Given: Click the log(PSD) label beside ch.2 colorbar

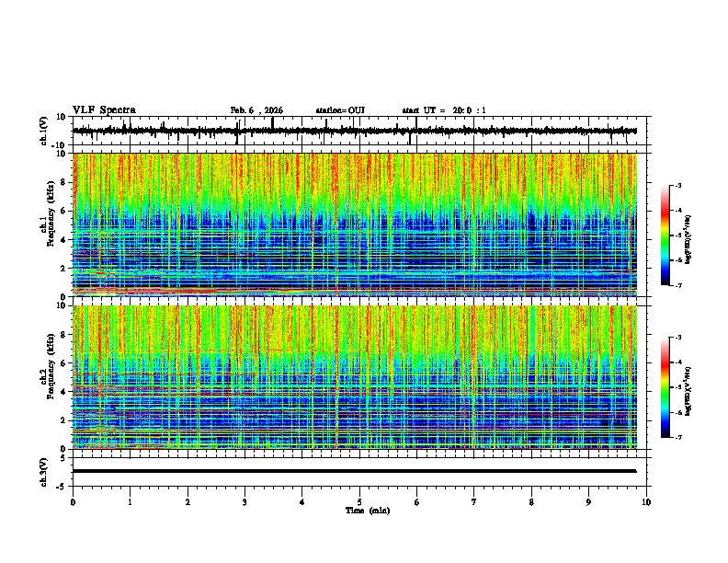Looking at the screenshot, I should click(688, 391).
